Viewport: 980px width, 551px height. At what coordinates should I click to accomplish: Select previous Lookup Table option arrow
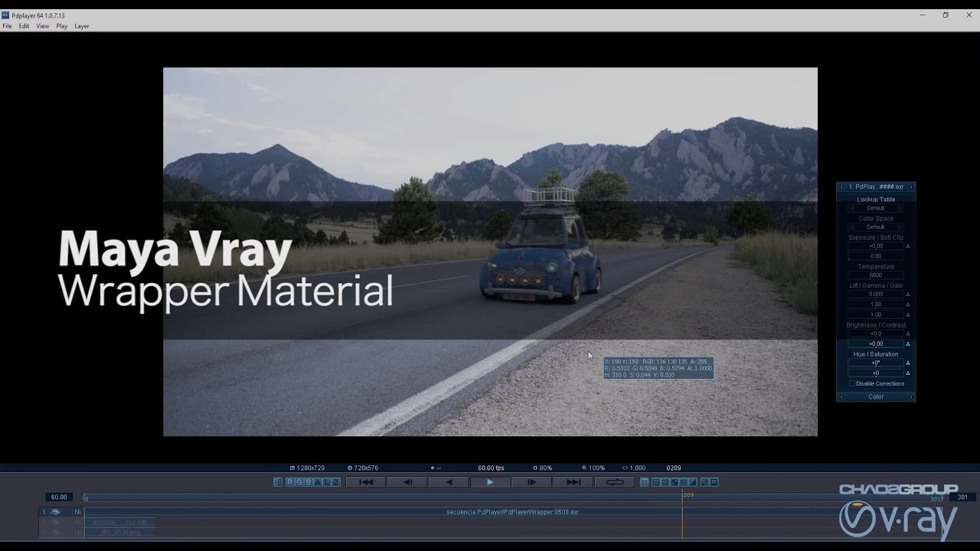pos(852,208)
